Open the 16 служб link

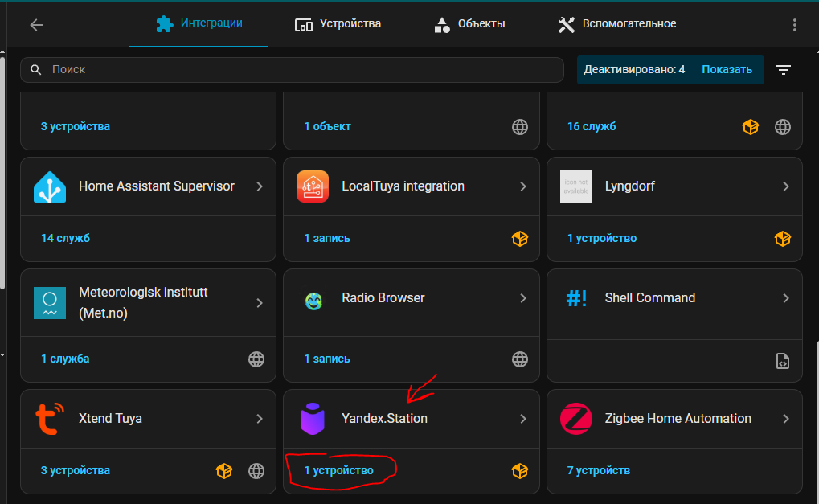[592, 126]
